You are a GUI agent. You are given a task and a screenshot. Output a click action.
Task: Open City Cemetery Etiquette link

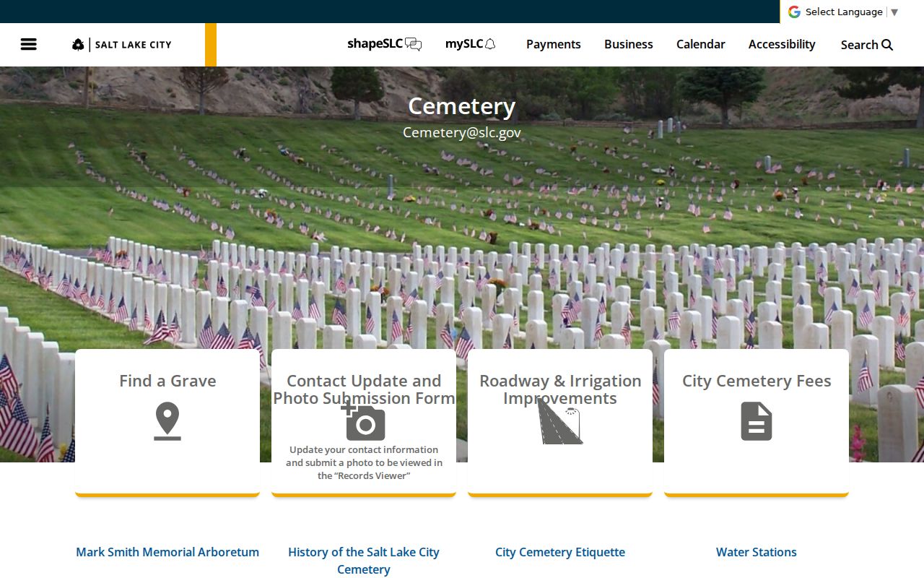(x=560, y=552)
